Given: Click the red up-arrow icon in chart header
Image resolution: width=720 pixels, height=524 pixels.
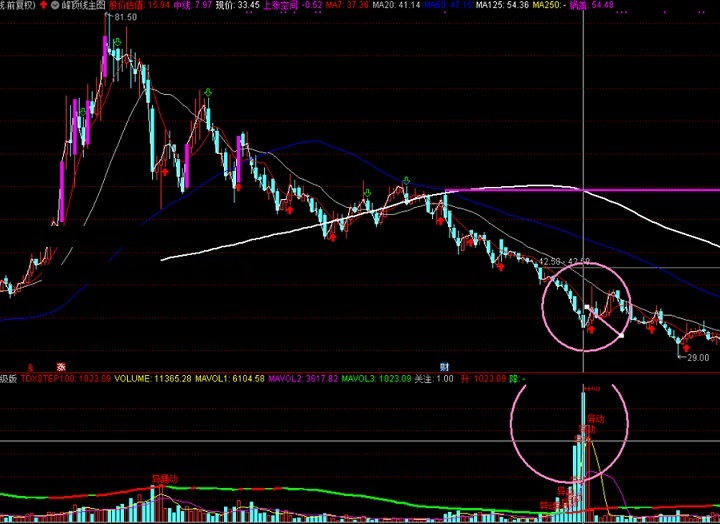Looking at the screenshot, I should [43, 5].
